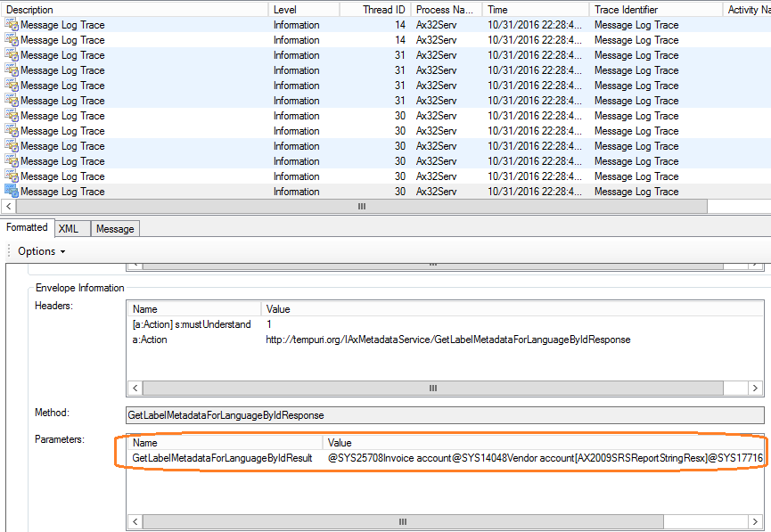771x532 pixels.
Task: Click the Trace Identifier column header
Action: [655, 10]
